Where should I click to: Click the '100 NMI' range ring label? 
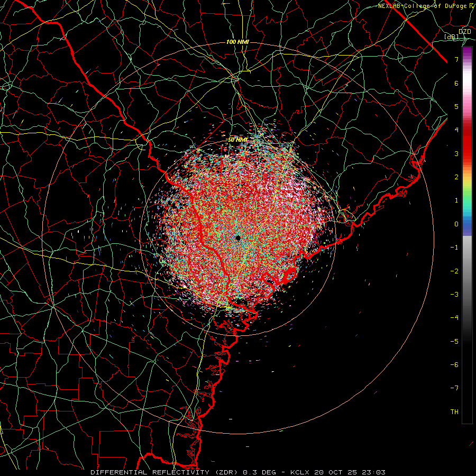click(237, 42)
